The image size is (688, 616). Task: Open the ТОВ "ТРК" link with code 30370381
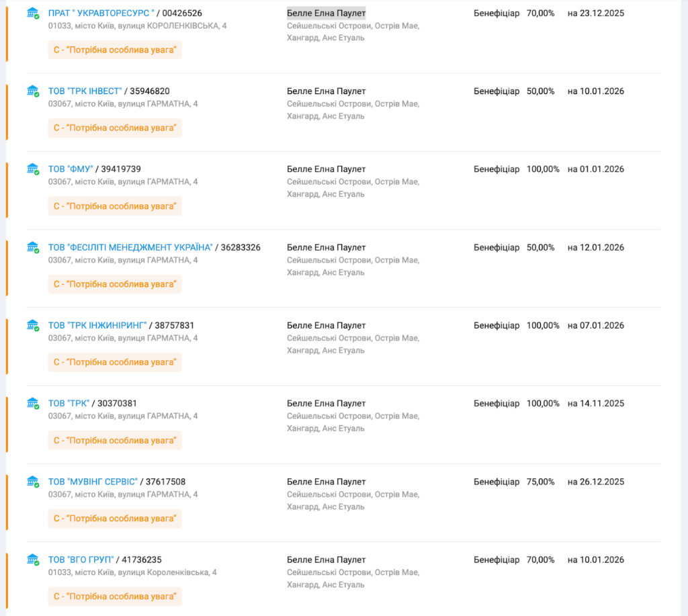pyautogui.click(x=69, y=404)
